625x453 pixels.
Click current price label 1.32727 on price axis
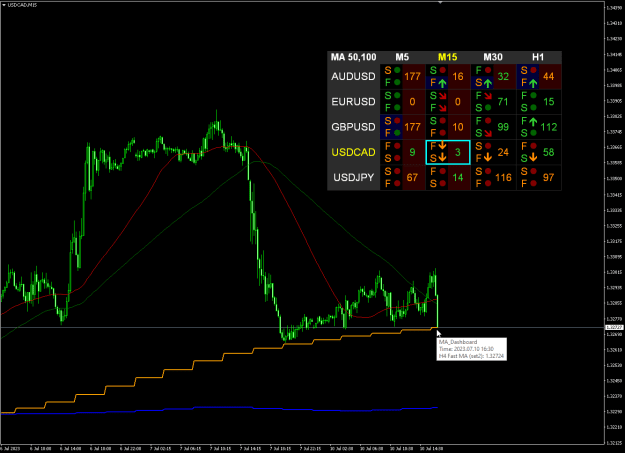(x=614, y=327)
